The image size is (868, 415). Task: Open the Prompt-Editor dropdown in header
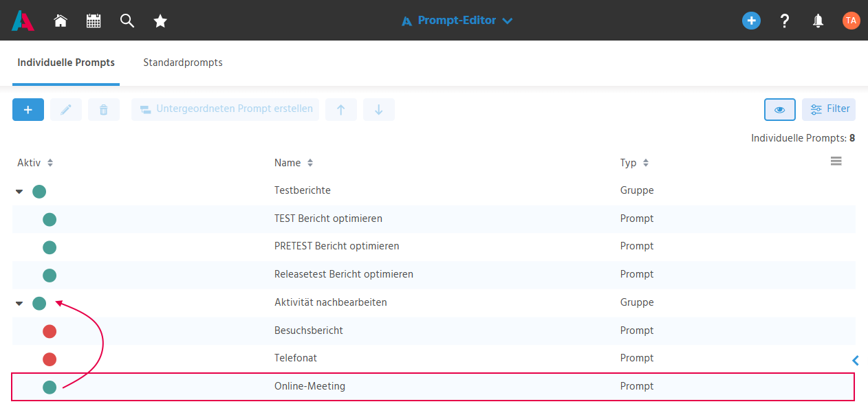click(x=457, y=21)
